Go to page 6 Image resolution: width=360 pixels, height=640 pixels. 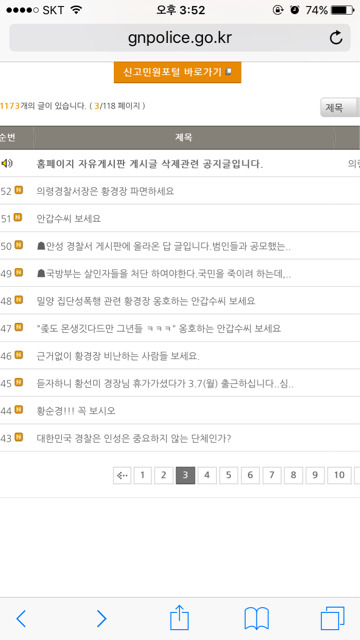pos(250,475)
